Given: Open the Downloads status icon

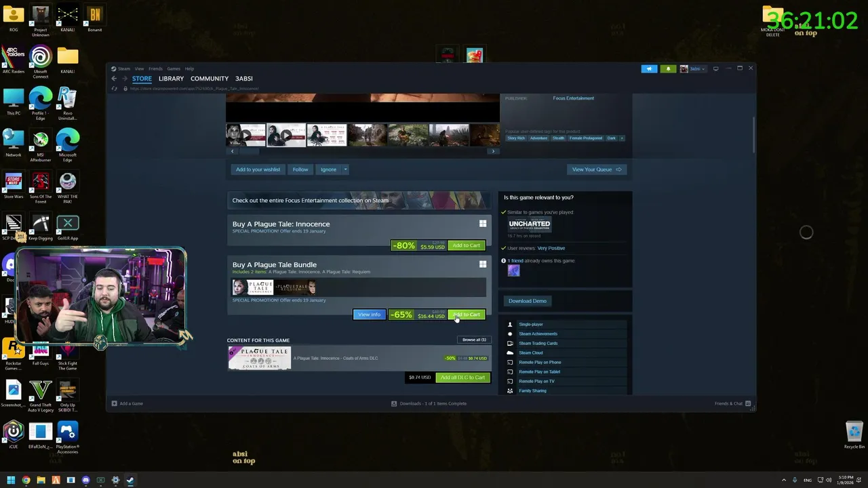Looking at the screenshot, I should (394, 403).
